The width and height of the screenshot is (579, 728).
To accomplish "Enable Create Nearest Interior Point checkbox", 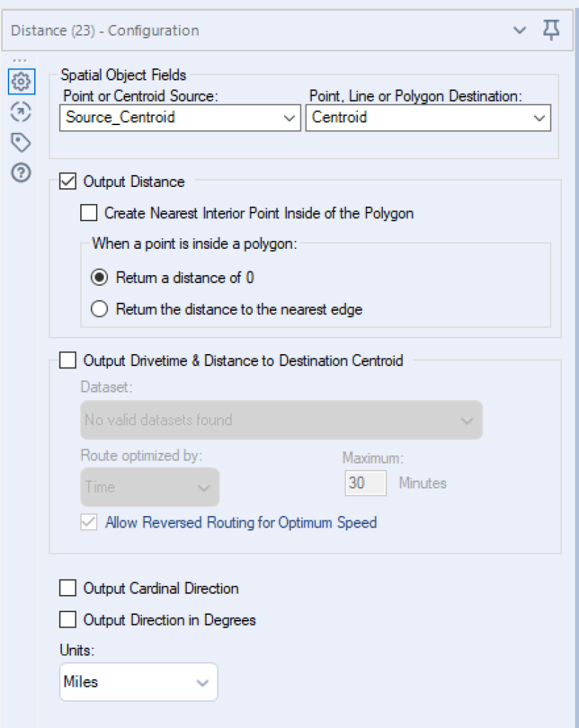I will click(89, 213).
